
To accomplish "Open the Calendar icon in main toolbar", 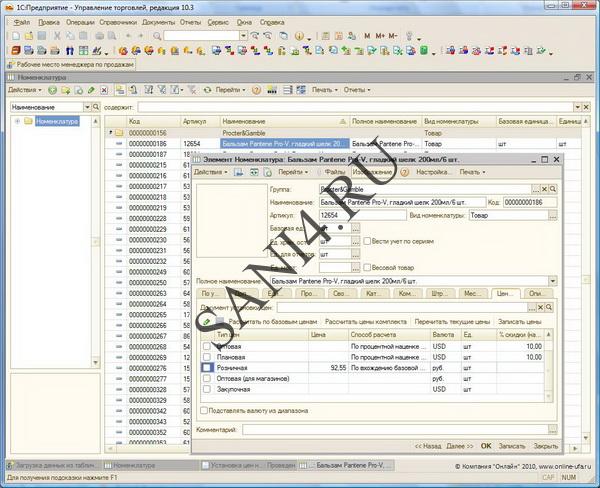I will [339, 36].
